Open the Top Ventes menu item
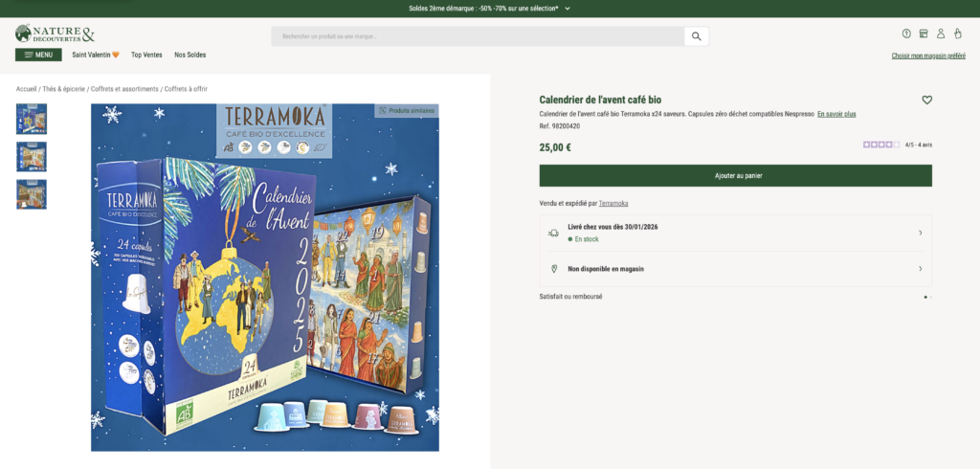This screenshot has height=469, width=980. [x=146, y=55]
